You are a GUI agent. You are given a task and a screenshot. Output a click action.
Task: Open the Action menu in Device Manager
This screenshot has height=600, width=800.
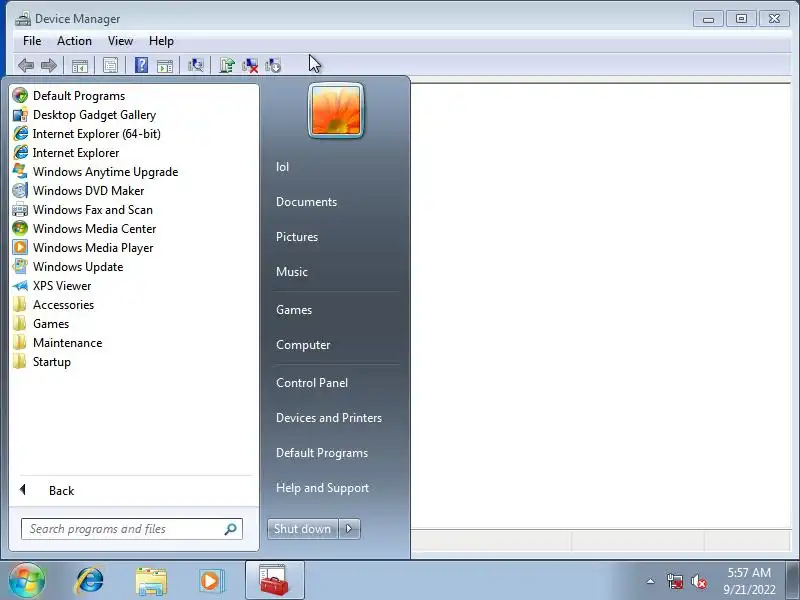click(74, 41)
